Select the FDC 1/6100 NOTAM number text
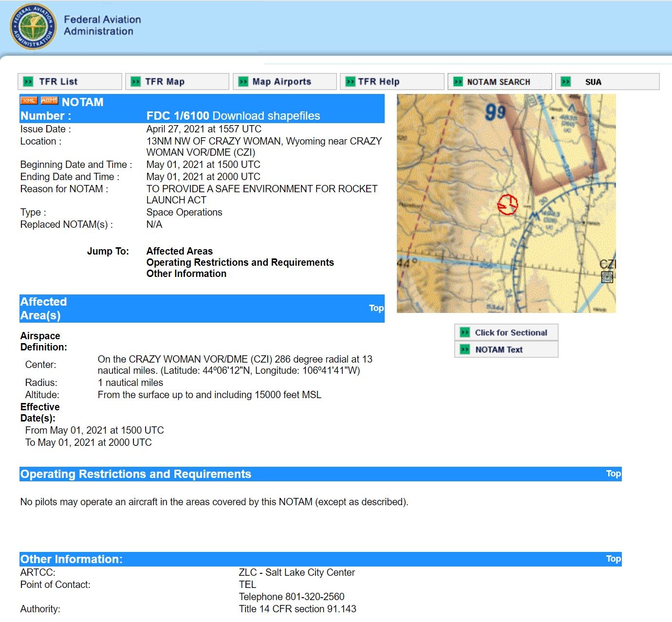Viewport: 672px width, 622px height. tap(178, 116)
